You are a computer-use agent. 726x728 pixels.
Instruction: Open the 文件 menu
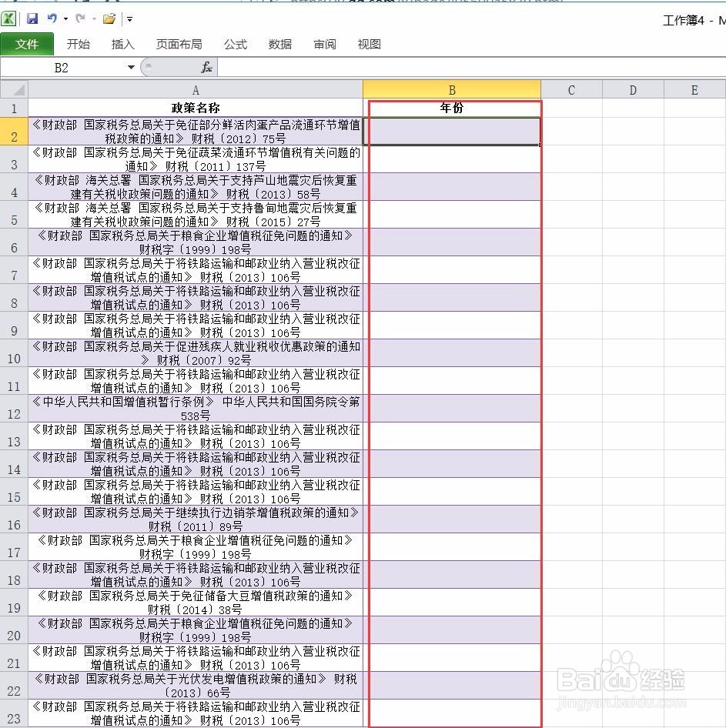click(28, 44)
